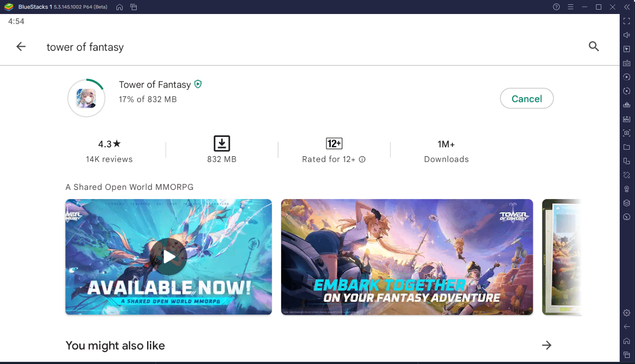Cancel the Tower of Fantasy download

[527, 99]
